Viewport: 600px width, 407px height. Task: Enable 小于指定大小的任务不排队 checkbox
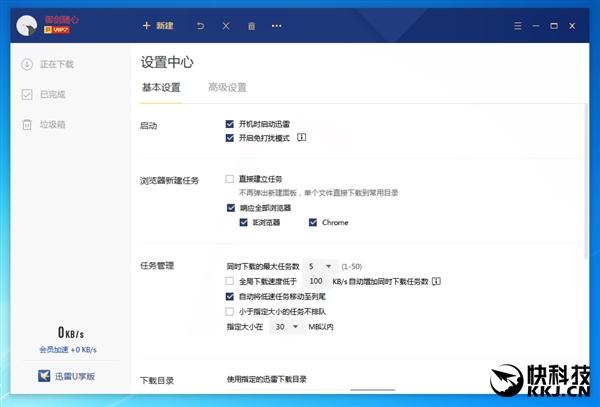230,312
